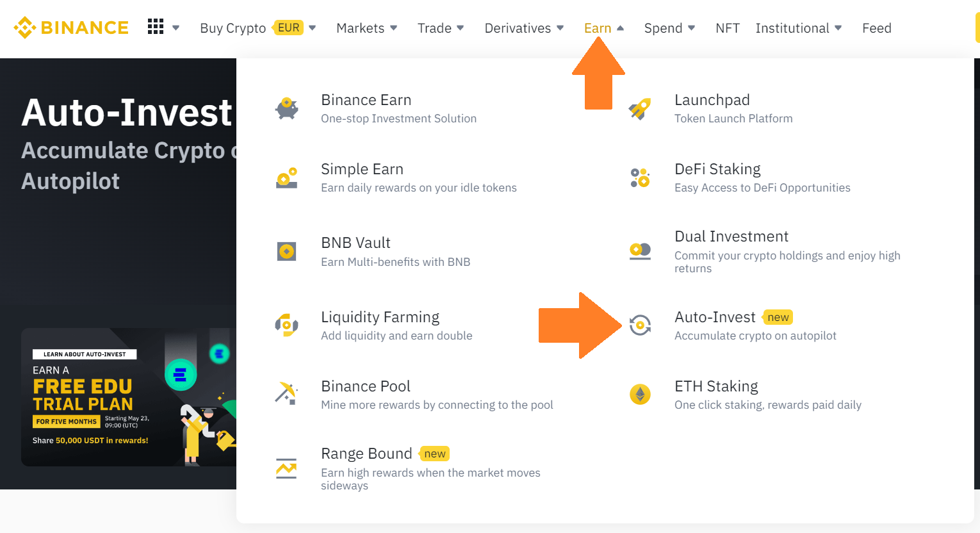Screen dimensions: 980x533
Task: Click the Simple Earn coins icon
Action: coord(286,177)
